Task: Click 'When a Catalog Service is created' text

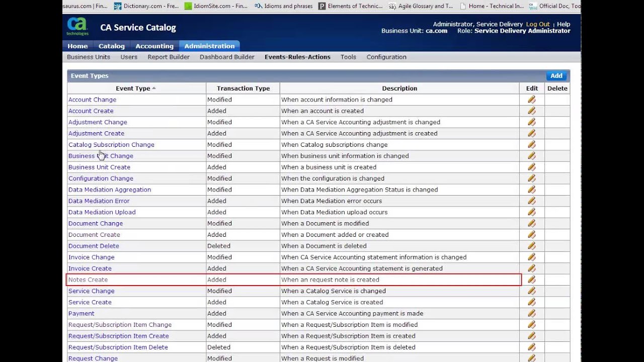Action: point(332,302)
